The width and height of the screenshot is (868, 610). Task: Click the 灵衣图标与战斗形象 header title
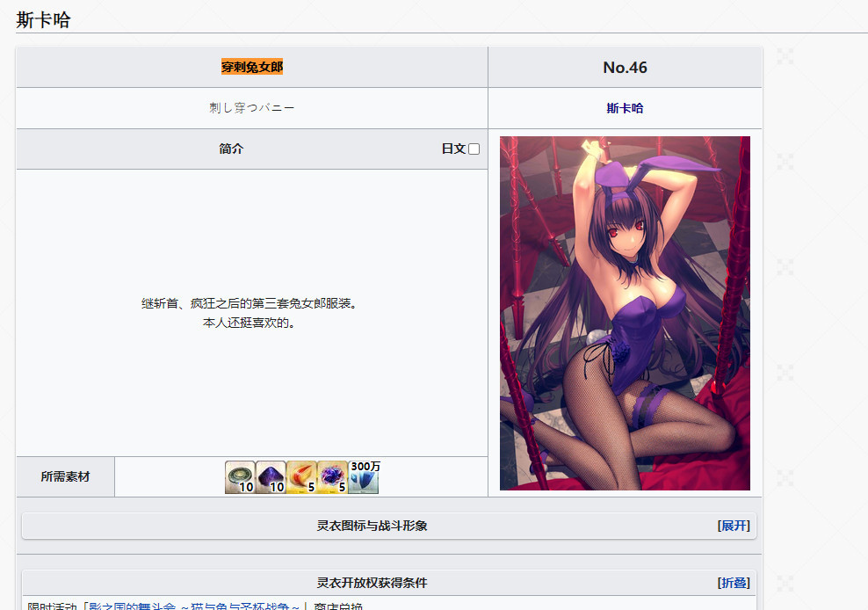tap(372, 526)
